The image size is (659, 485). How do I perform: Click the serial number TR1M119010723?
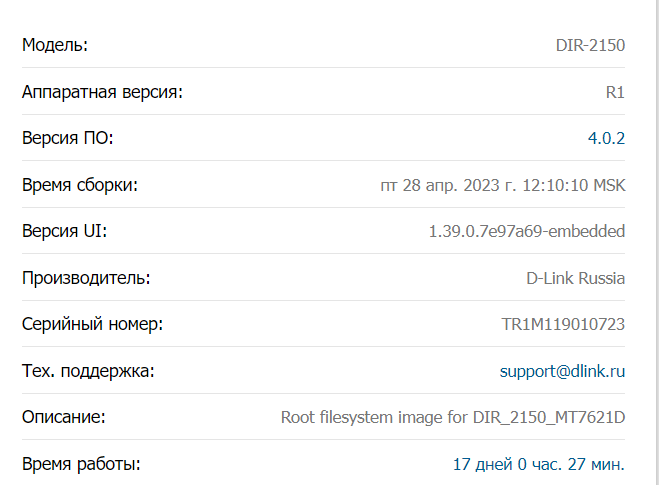pyautogui.click(x=563, y=324)
